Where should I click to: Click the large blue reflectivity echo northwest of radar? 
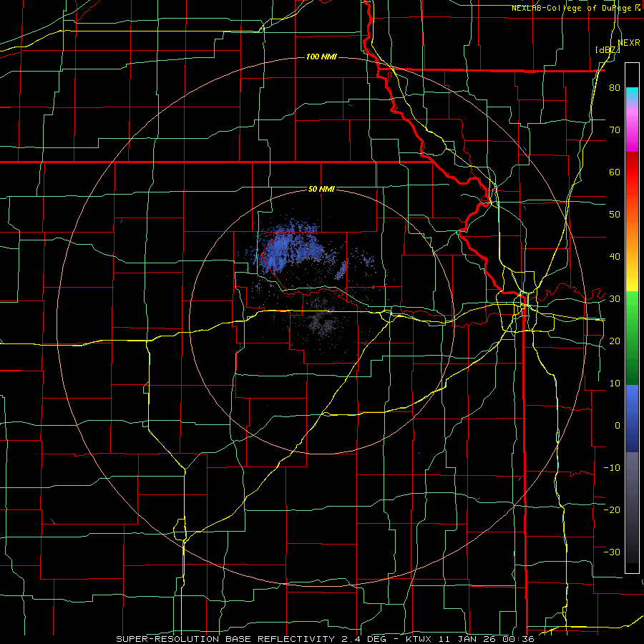click(289, 248)
